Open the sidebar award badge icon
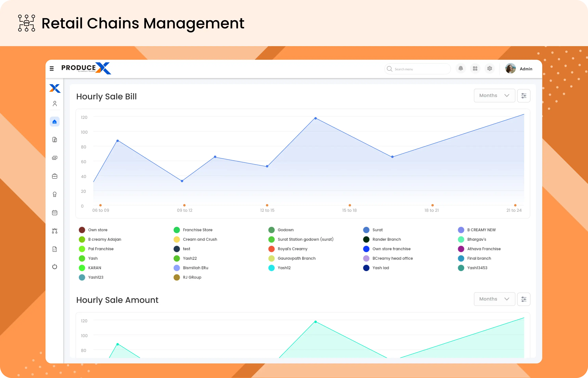Screen dimensions: 588x378 pyautogui.click(x=55, y=194)
